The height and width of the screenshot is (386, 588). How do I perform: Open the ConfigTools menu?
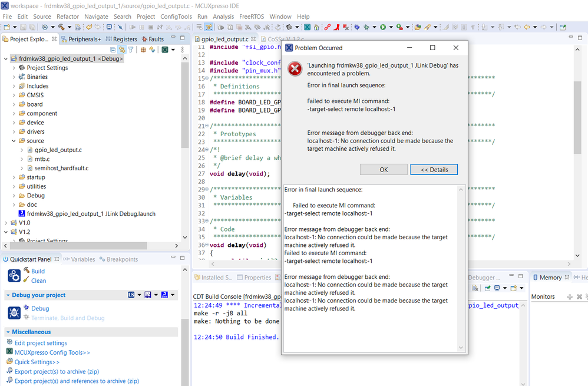click(x=176, y=17)
